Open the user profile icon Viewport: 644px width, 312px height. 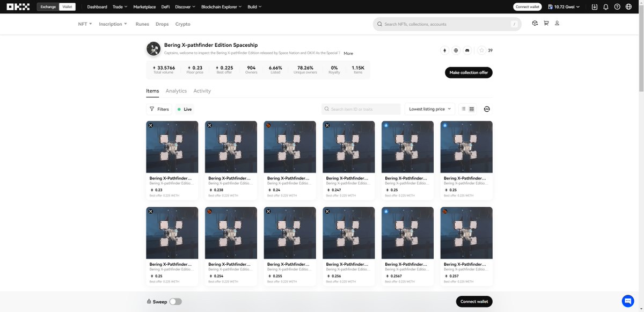[557, 24]
